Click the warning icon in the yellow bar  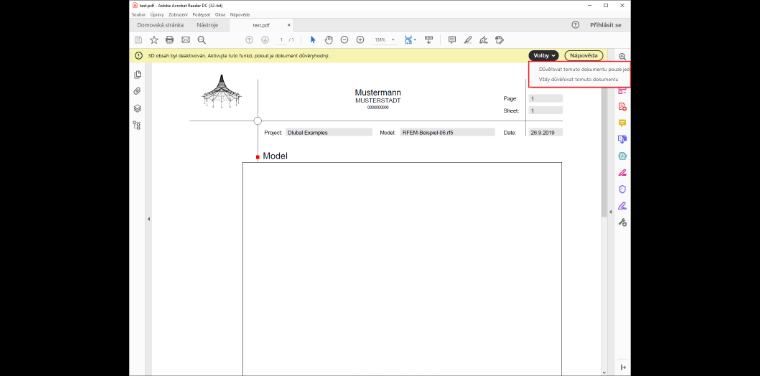point(139,56)
